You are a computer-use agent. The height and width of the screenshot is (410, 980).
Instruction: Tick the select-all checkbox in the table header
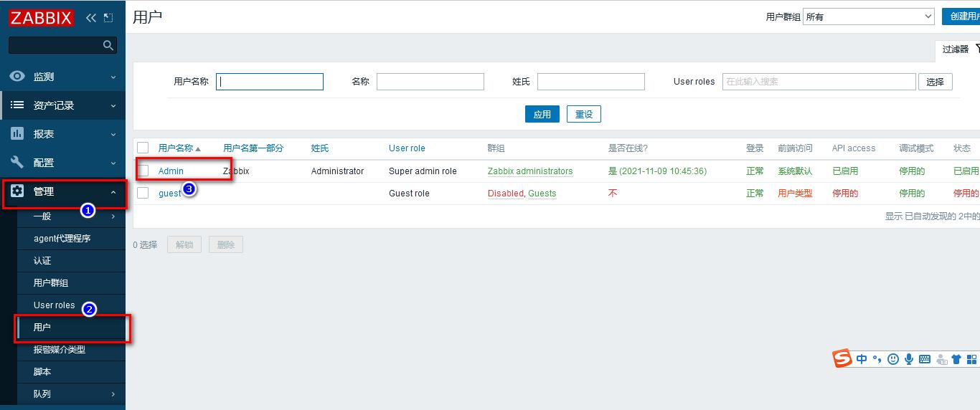143,148
